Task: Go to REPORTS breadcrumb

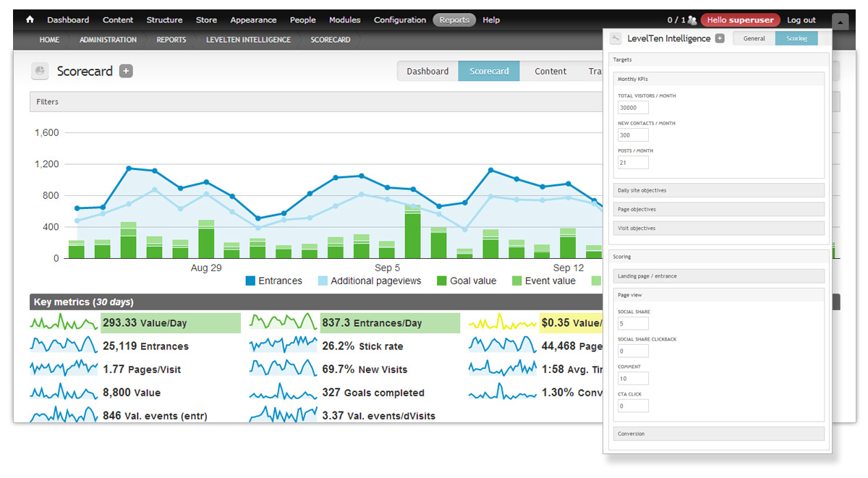Action: click(x=171, y=40)
